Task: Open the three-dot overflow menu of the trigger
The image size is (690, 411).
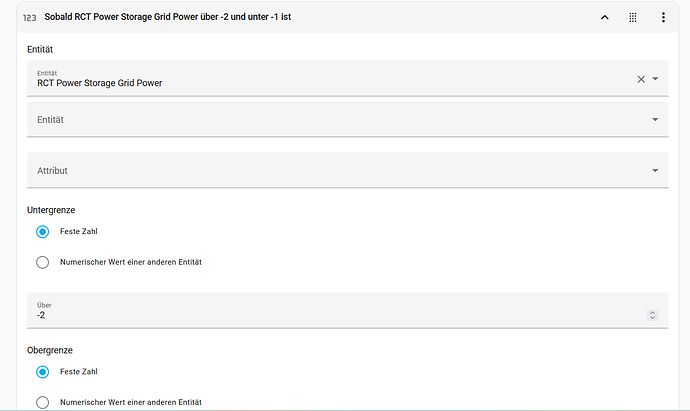Action: tap(663, 17)
